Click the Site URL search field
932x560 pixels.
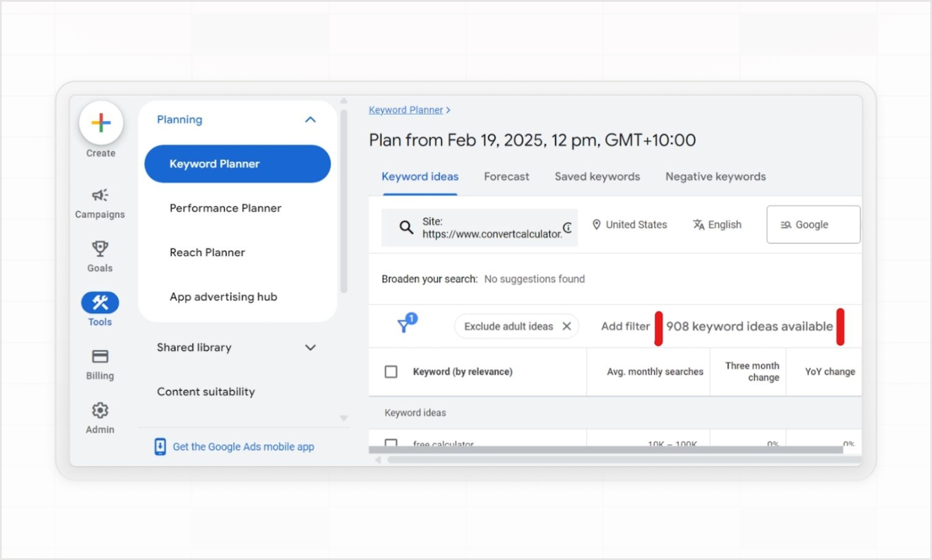(479, 227)
